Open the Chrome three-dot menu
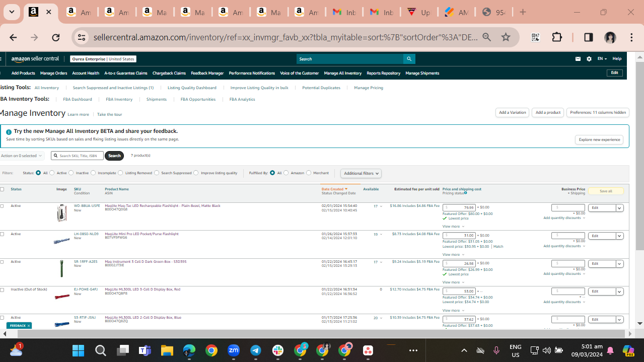Image resolution: width=644 pixels, height=362 pixels. (x=631, y=37)
